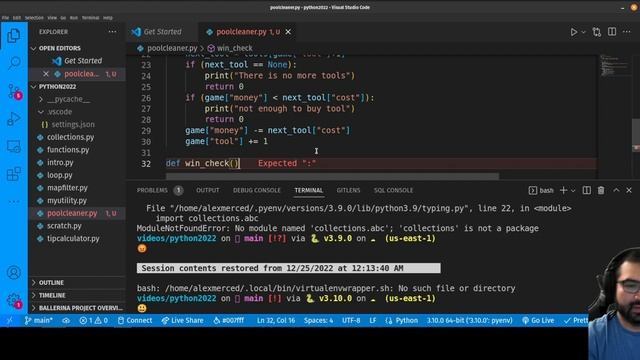Close the bottom panel

point(629,190)
